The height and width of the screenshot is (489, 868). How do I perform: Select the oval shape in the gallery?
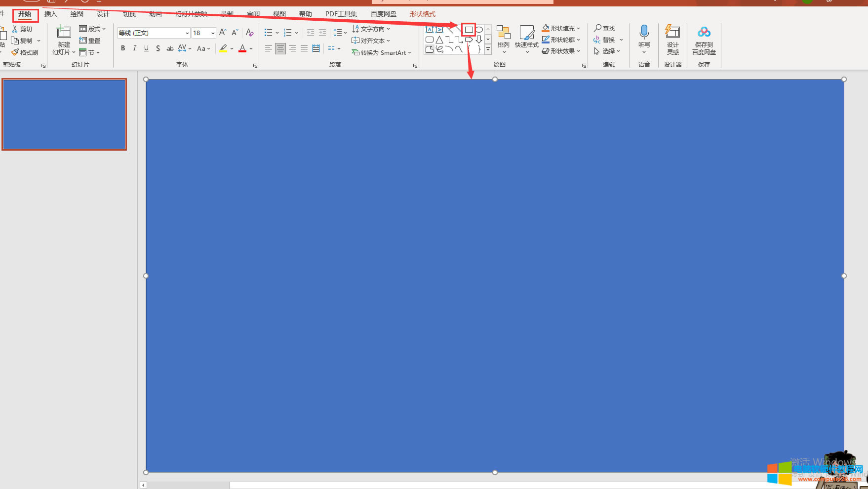pyautogui.click(x=479, y=30)
